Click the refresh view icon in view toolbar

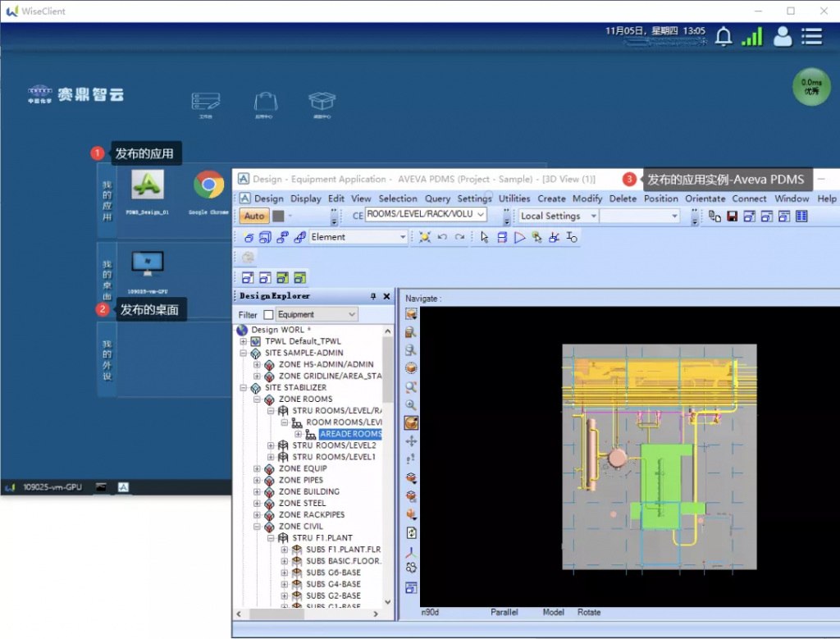[411, 533]
